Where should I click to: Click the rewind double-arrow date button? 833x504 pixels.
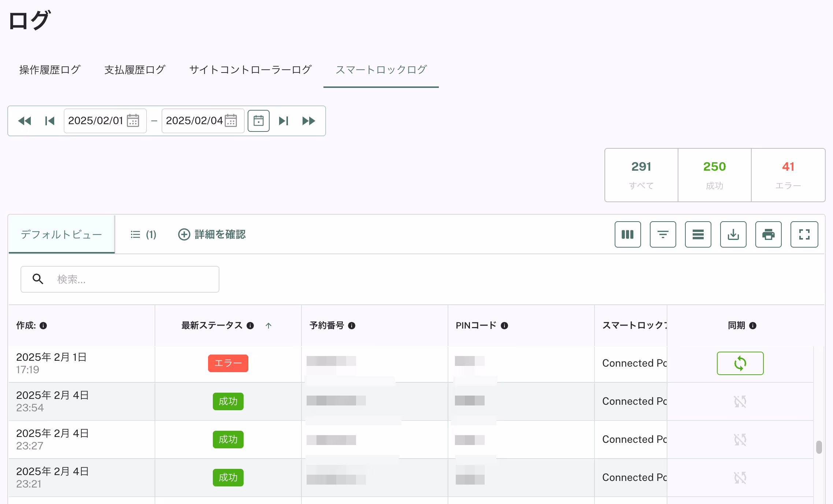point(25,121)
